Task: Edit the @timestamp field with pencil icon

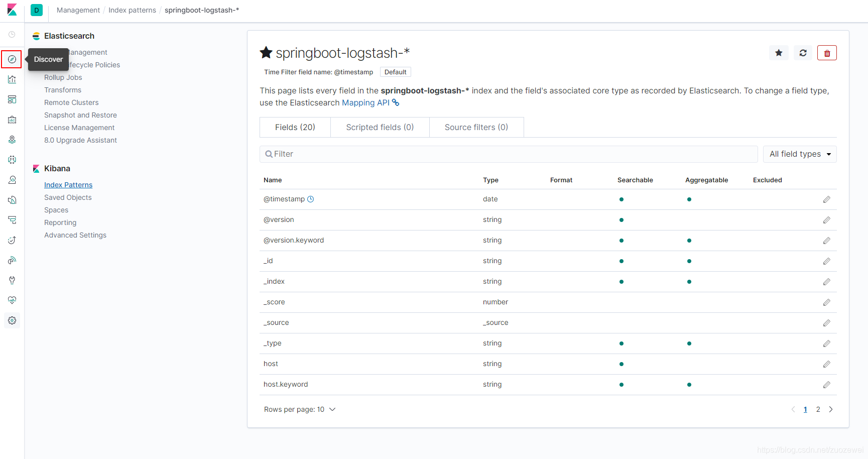Action: 826,199
